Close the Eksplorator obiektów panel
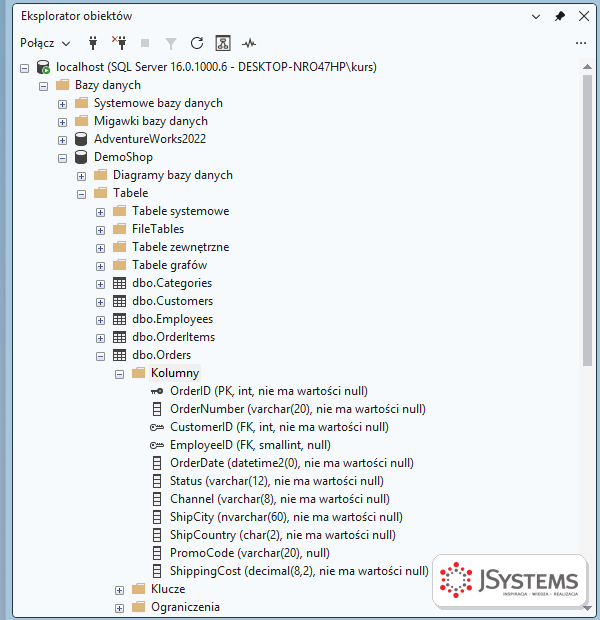This screenshot has height=620, width=600. point(584,16)
